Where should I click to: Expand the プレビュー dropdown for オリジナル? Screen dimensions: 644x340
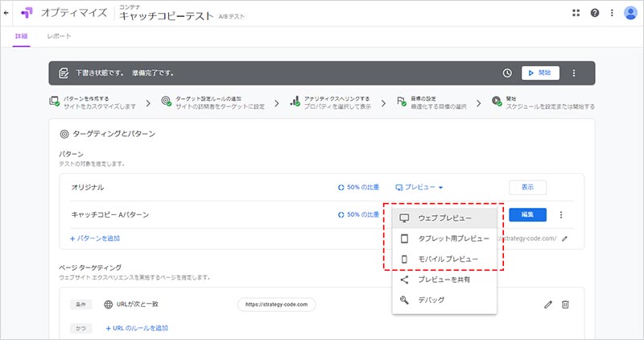pos(419,187)
